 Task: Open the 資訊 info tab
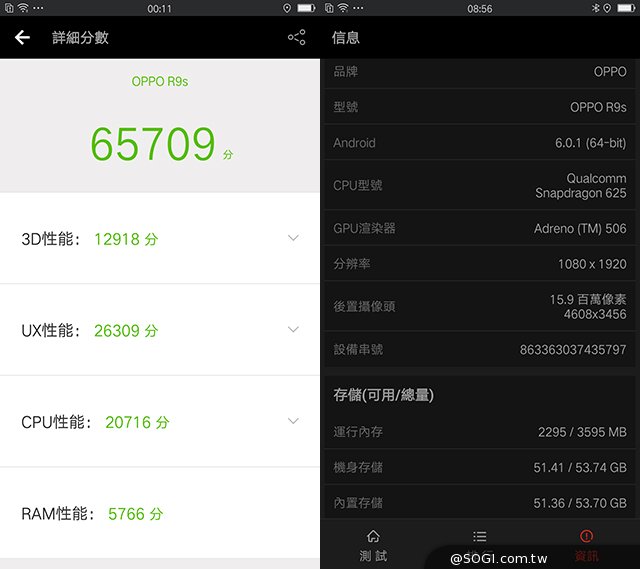pyautogui.click(x=587, y=546)
